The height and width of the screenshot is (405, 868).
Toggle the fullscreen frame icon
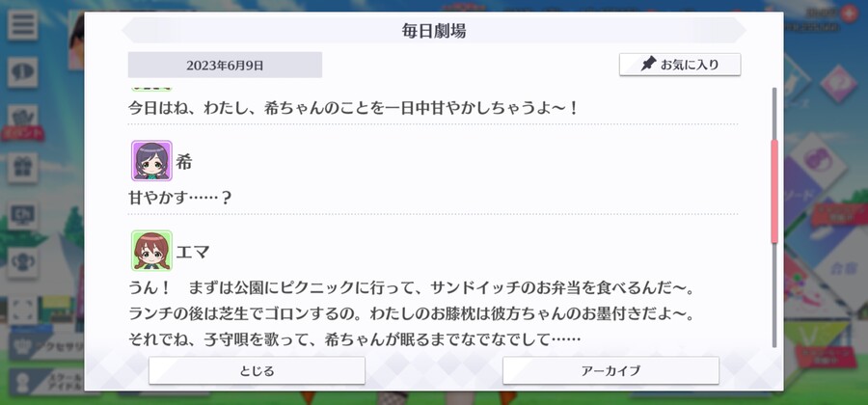click(23, 310)
